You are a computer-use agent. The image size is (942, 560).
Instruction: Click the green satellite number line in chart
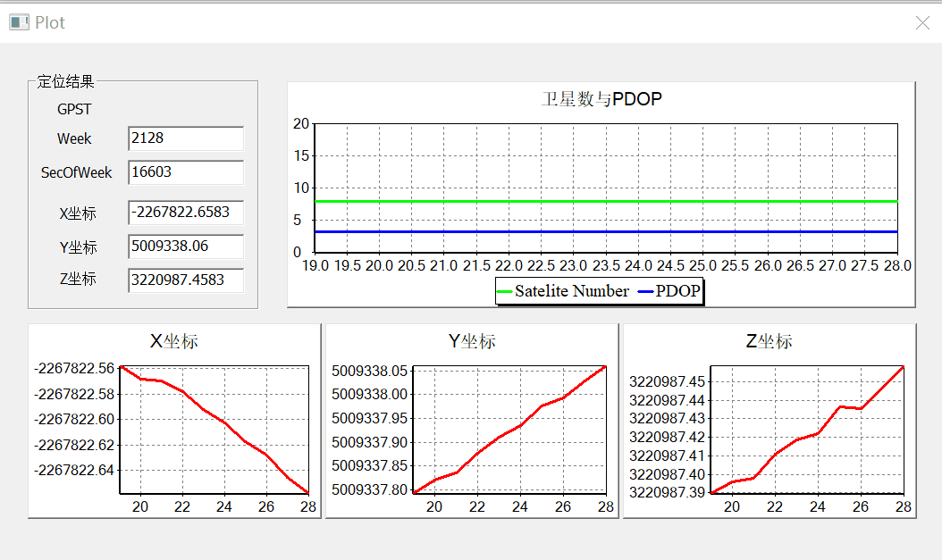pyautogui.click(x=606, y=201)
